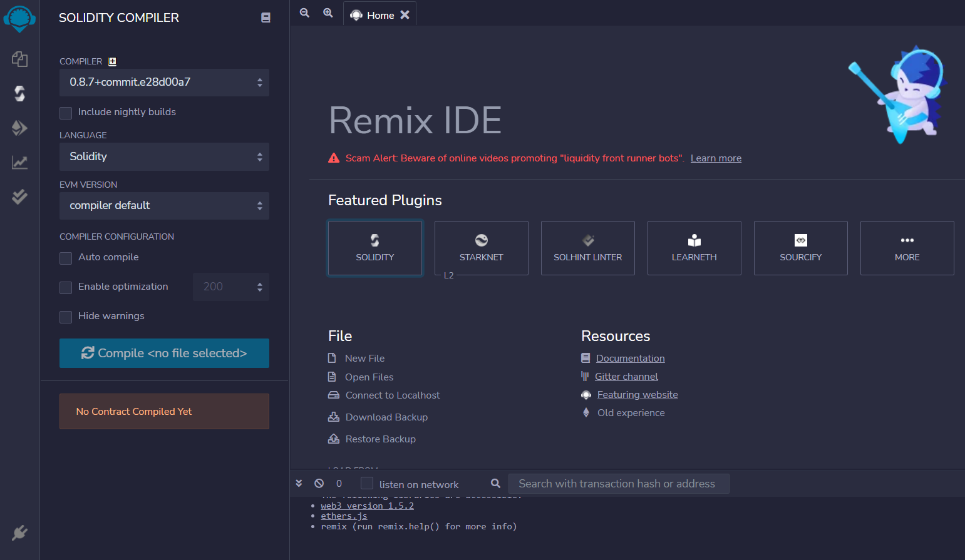This screenshot has height=560, width=965.
Task: Click the Compile button
Action: tap(164, 353)
